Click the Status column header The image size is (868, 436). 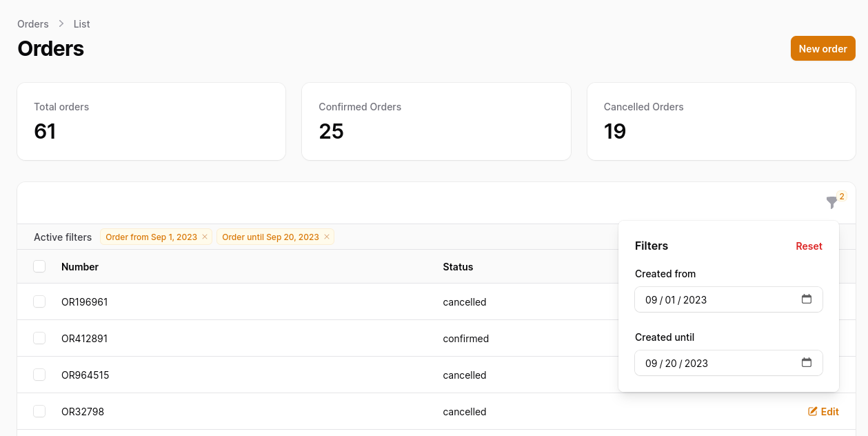pyautogui.click(x=458, y=267)
